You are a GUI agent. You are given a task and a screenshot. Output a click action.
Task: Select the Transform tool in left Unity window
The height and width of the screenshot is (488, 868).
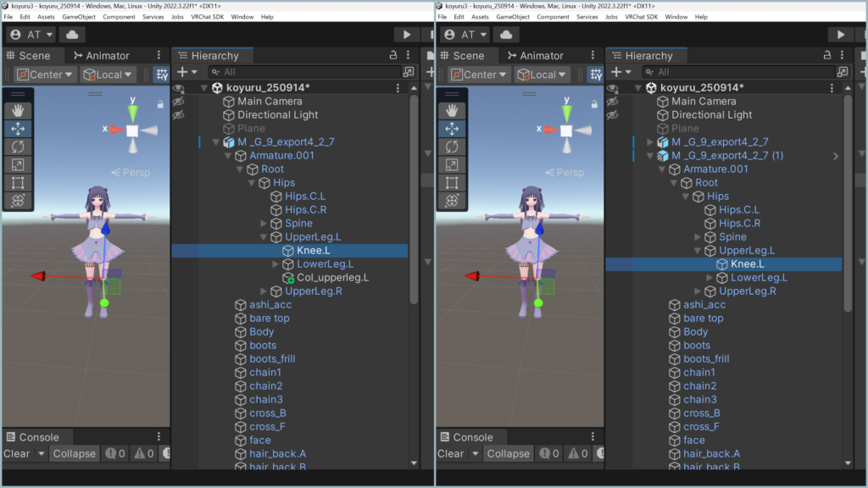[18, 201]
